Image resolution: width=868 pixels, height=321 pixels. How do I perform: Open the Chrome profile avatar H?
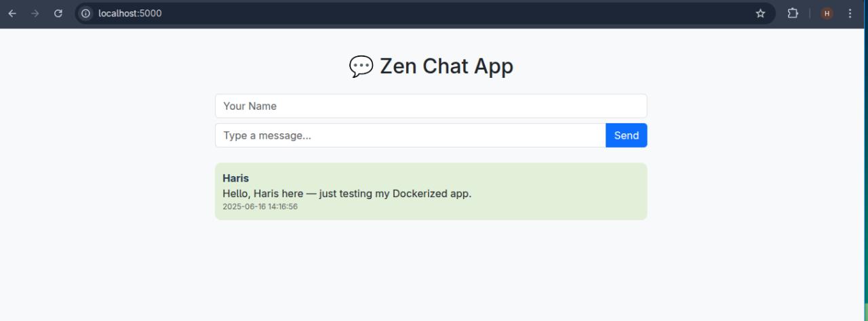pyautogui.click(x=827, y=13)
